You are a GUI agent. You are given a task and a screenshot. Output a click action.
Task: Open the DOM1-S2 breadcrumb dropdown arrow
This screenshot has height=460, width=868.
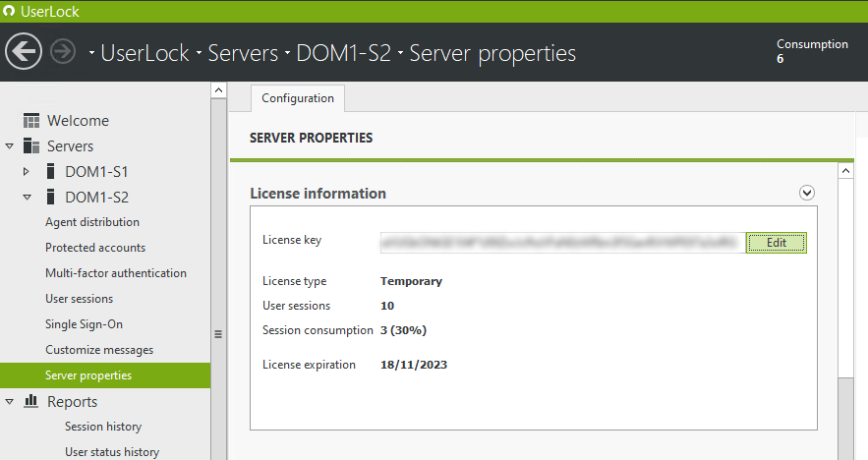pyautogui.click(x=287, y=53)
